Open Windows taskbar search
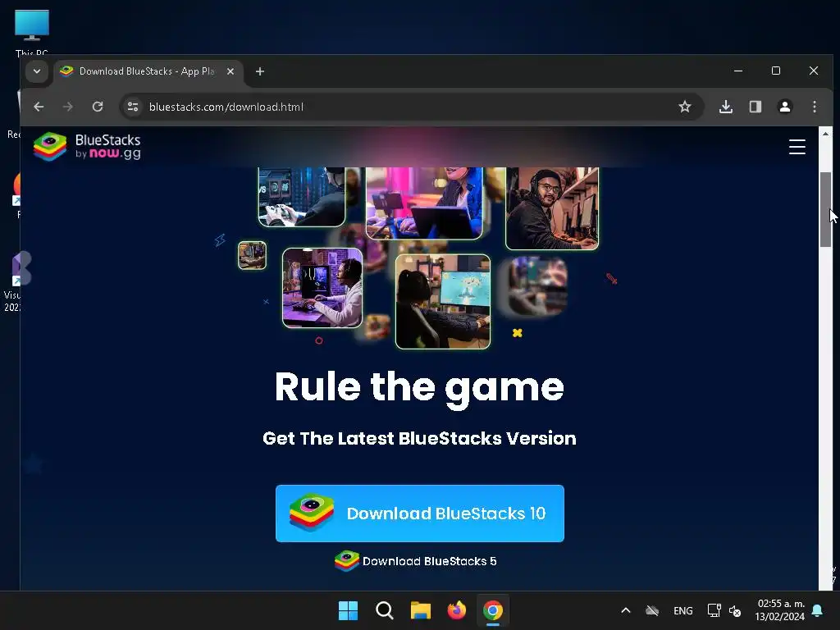 coord(384,610)
